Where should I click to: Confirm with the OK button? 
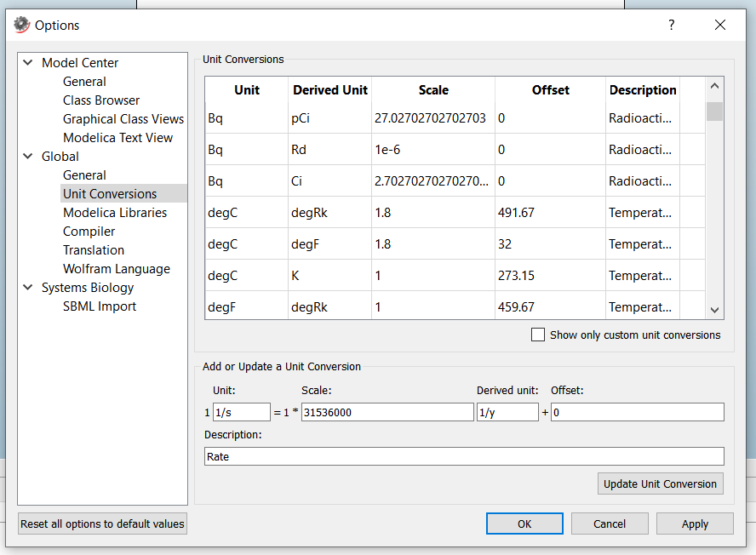(524, 524)
